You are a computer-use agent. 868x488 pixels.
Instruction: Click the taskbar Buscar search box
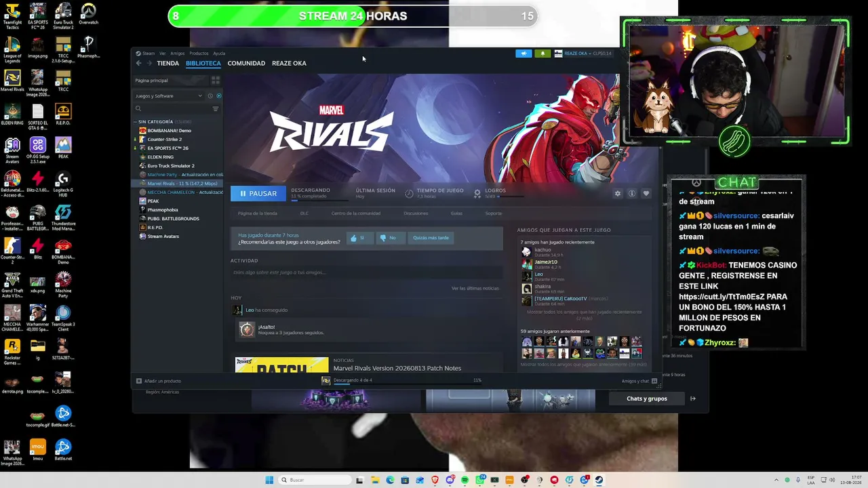(314, 480)
